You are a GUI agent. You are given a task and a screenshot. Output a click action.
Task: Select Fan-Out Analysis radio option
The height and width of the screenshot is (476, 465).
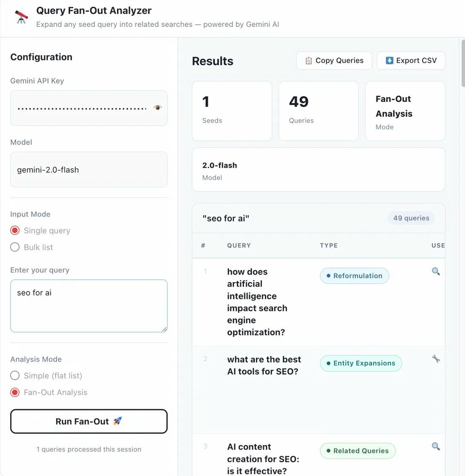pos(15,393)
